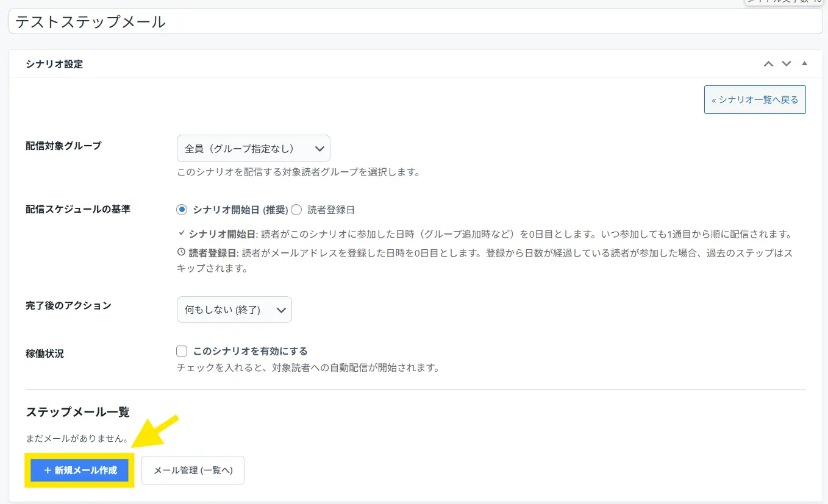Click the ステップメール一覧 section heading
Viewport: 828px width, 504px height.
77,412
